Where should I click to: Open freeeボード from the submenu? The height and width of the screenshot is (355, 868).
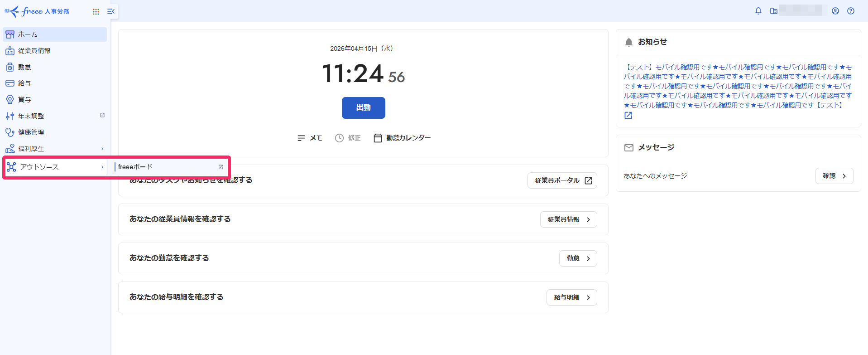(169, 167)
